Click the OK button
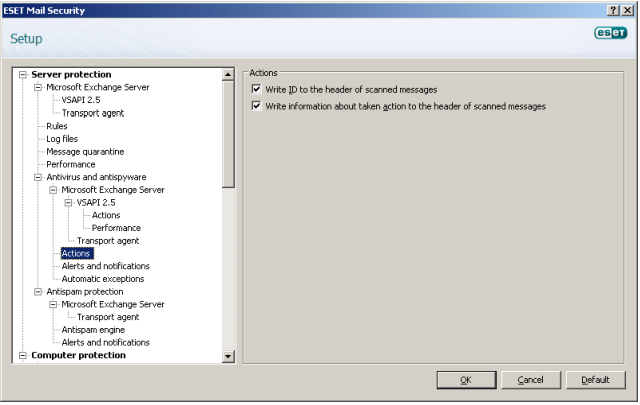 [x=466, y=380]
